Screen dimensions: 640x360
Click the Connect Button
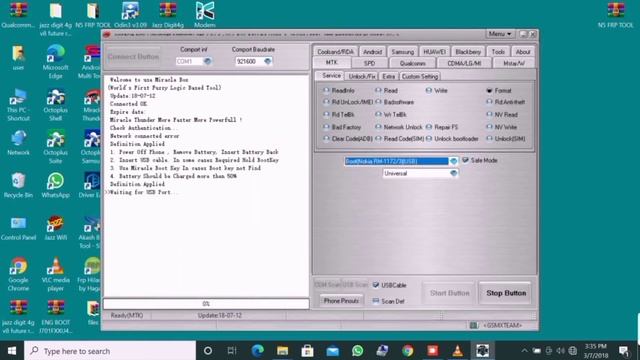(x=133, y=57)
